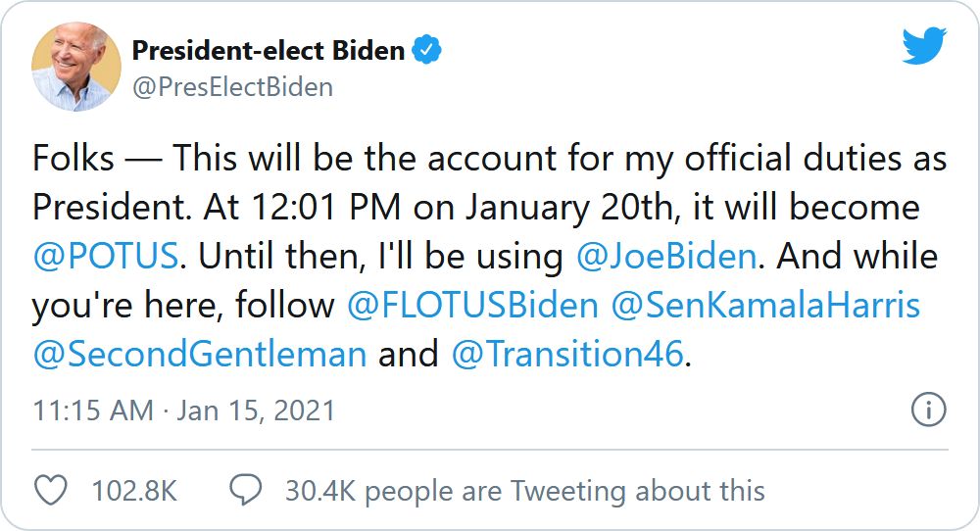
Task: Open the @SenKamalaHarris profile mention
Action: tap(765, 306)
